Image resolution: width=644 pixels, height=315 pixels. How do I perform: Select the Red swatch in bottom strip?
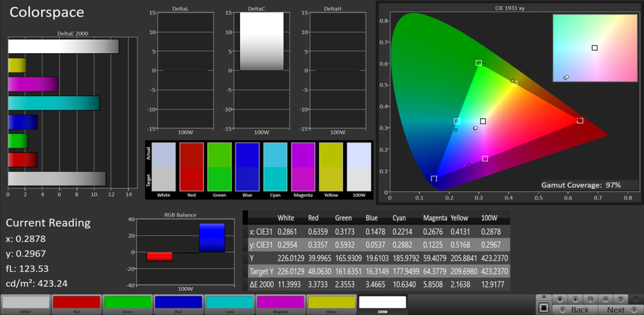click(76, 303)
